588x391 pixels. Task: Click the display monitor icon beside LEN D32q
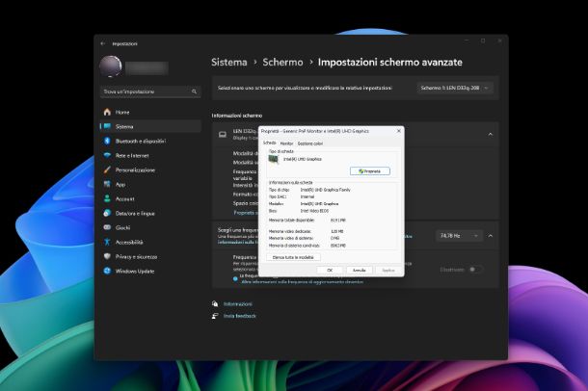point(223,135)
